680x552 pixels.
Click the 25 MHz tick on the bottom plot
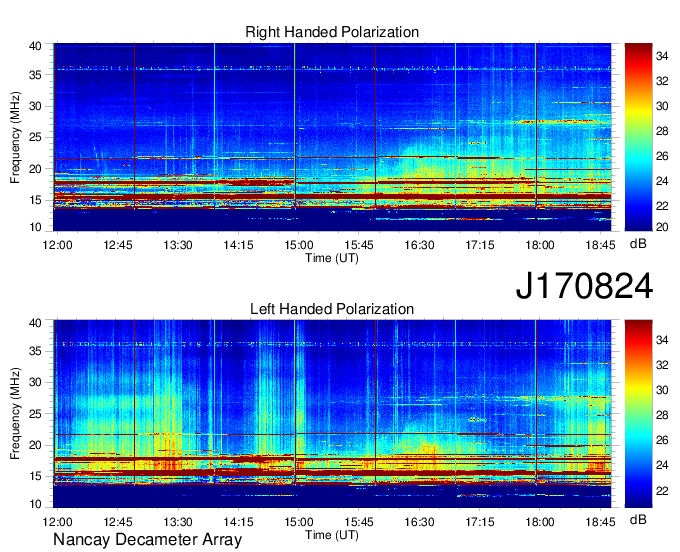[35, 414]
